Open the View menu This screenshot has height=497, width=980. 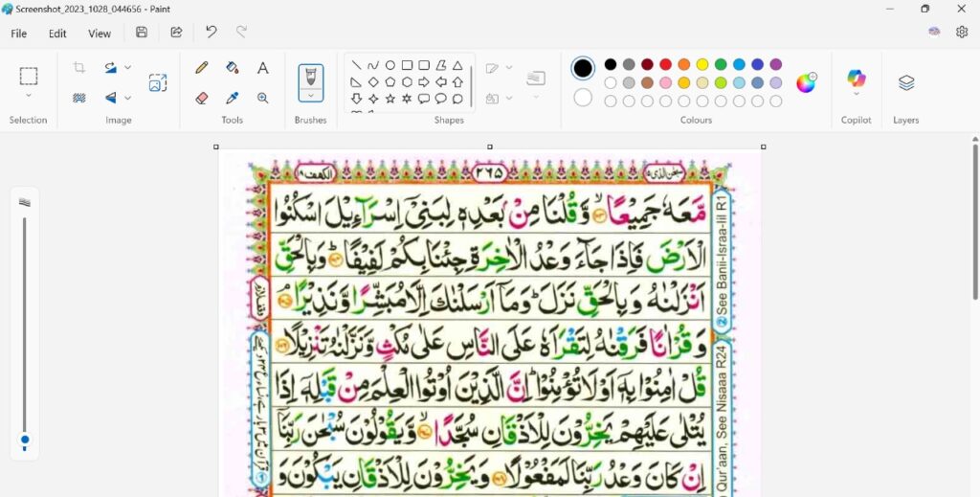(x=100, y=33)
